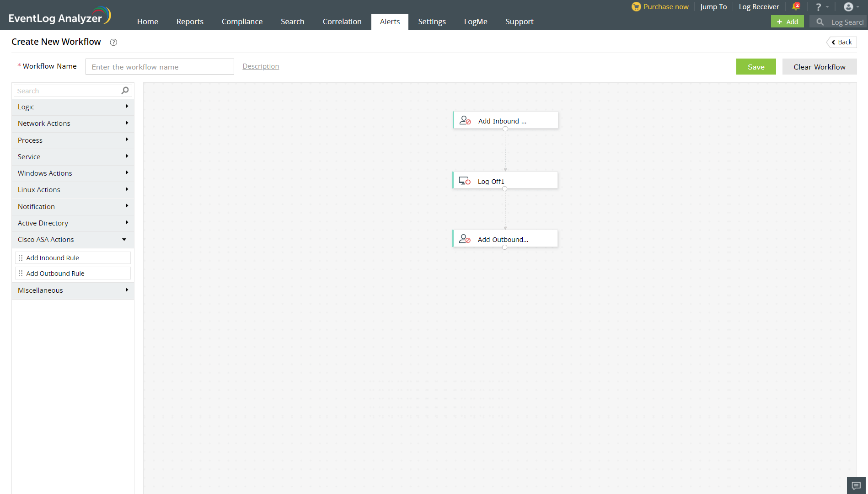Click connector point below Add Outbound node

pyautogui.click(x=505, y=247)
